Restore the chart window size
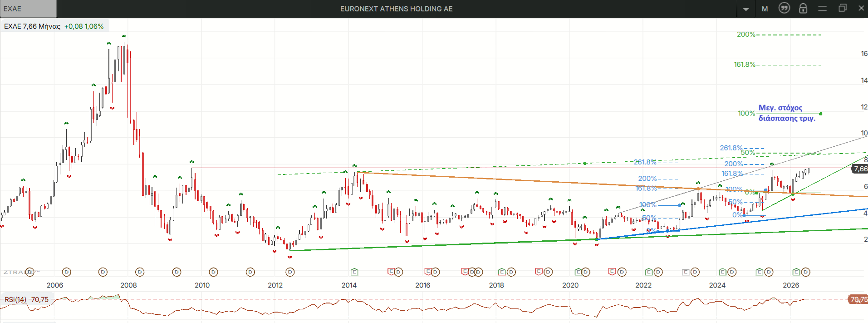Screen dimensions: 868x323 [843, 8]
